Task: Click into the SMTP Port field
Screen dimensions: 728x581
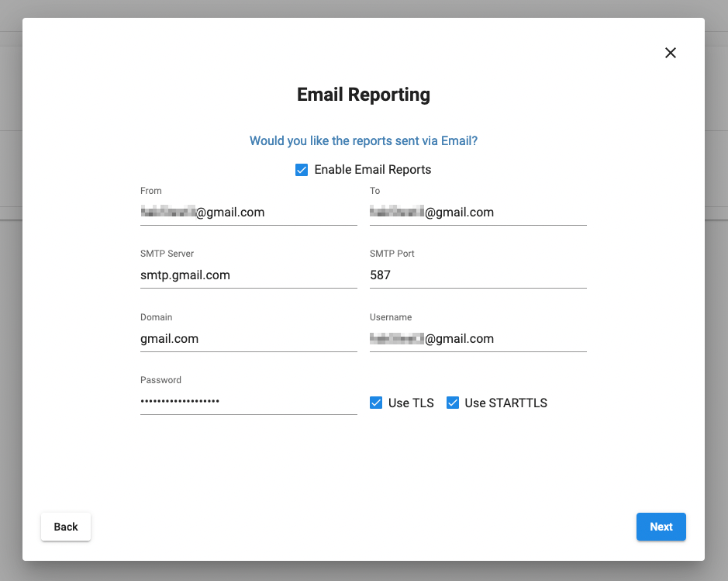Action: 478,275
